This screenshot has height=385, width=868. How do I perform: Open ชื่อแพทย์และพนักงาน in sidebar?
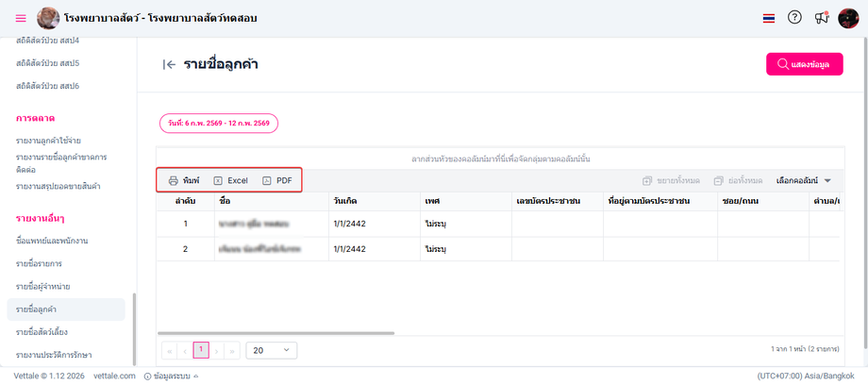(x=52, y=241)
